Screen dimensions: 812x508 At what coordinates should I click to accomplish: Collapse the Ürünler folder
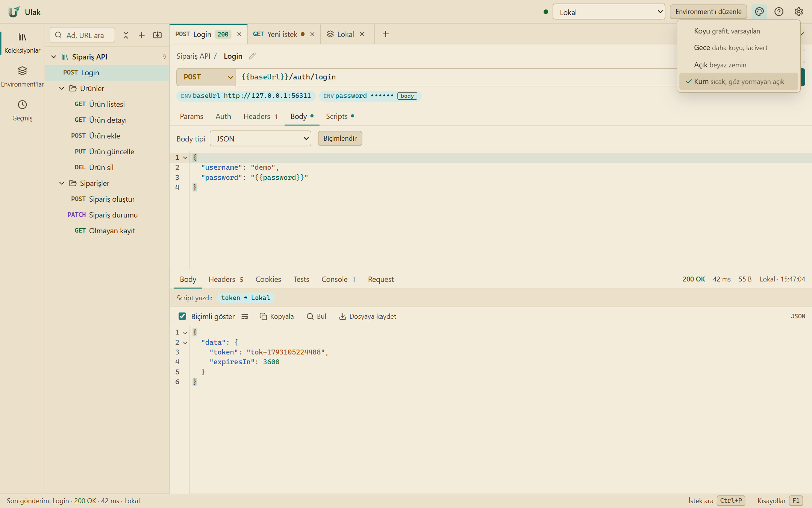[62, 88]
